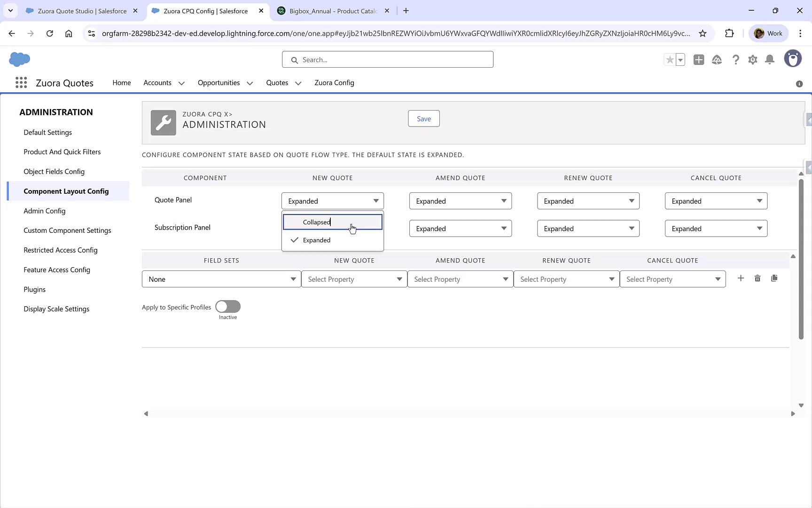This screenshot has height=508, width=812.
Task: Expand the Accounts navigation menu
Action: pos(163,83)
